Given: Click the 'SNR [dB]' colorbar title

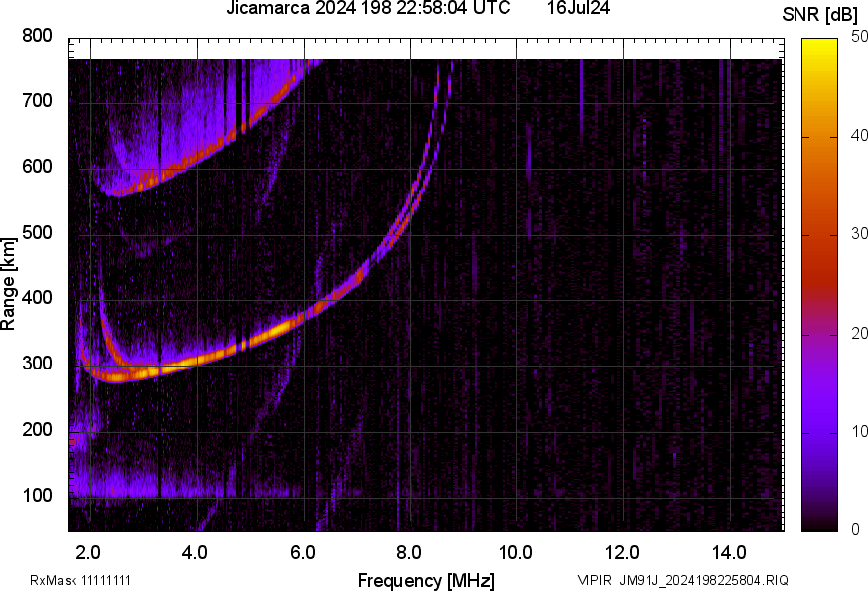Looking at the screenshot, I should (819, 15).
